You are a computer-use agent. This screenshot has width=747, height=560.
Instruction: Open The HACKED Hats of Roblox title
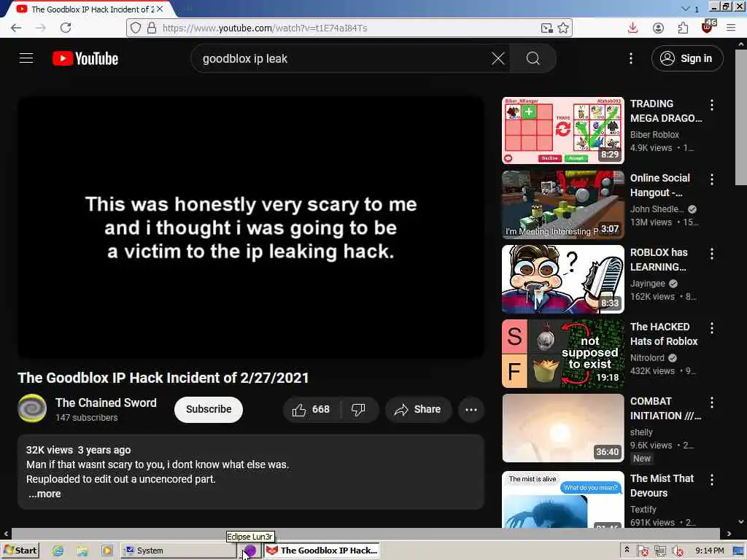click(x=664, y=334)
